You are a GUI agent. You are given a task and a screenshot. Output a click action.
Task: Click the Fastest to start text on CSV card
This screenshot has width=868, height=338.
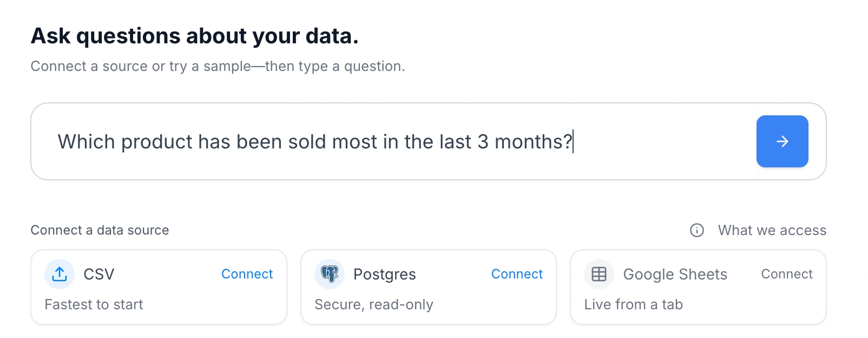[x=93, y=304]
